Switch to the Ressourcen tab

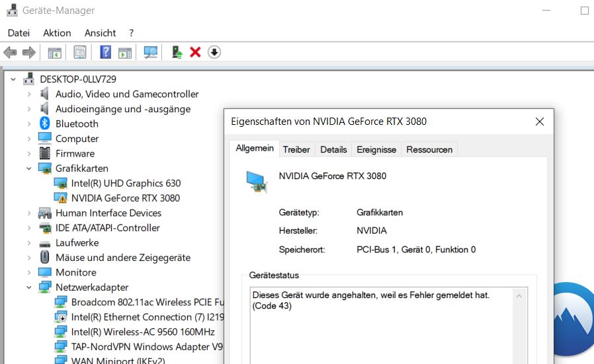pyautogui.click(x=429, y=149)
